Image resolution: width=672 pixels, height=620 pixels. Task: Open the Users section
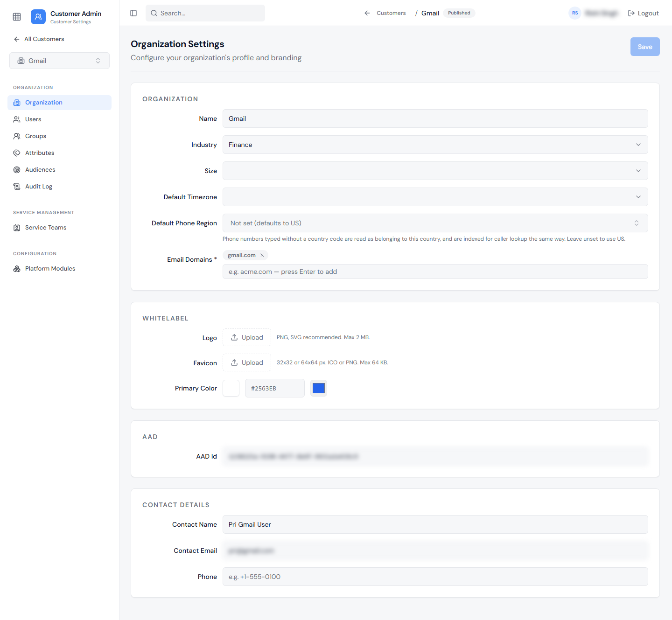coord(59,119)
